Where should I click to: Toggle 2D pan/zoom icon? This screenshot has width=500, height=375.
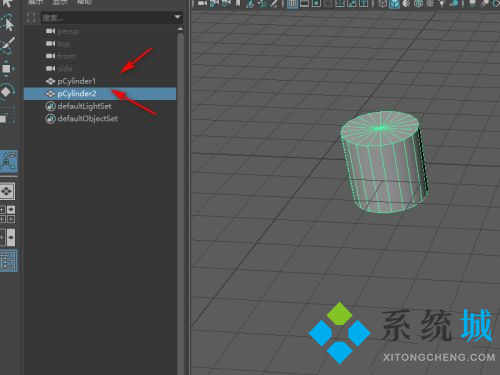[262, 4]
